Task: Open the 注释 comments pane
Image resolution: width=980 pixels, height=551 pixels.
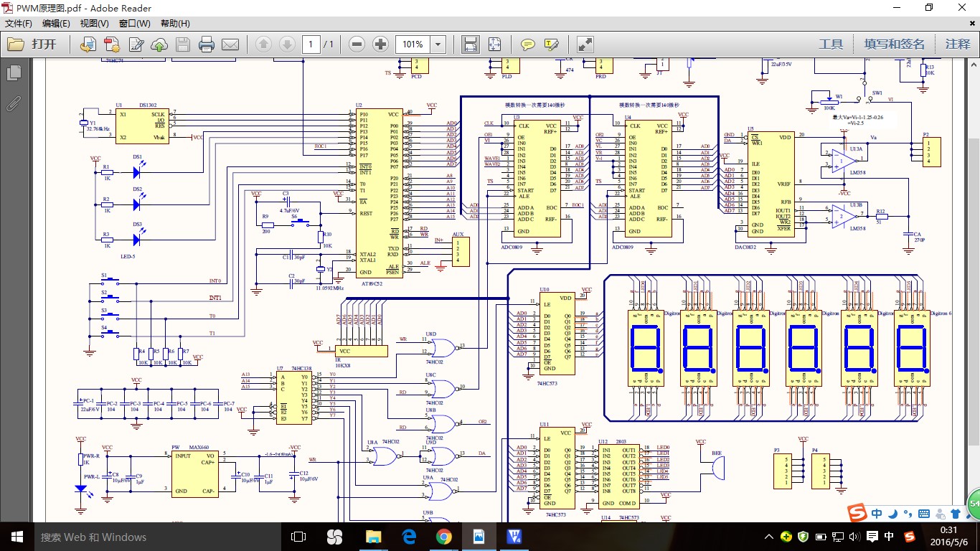Action: (x=957, y=44)
